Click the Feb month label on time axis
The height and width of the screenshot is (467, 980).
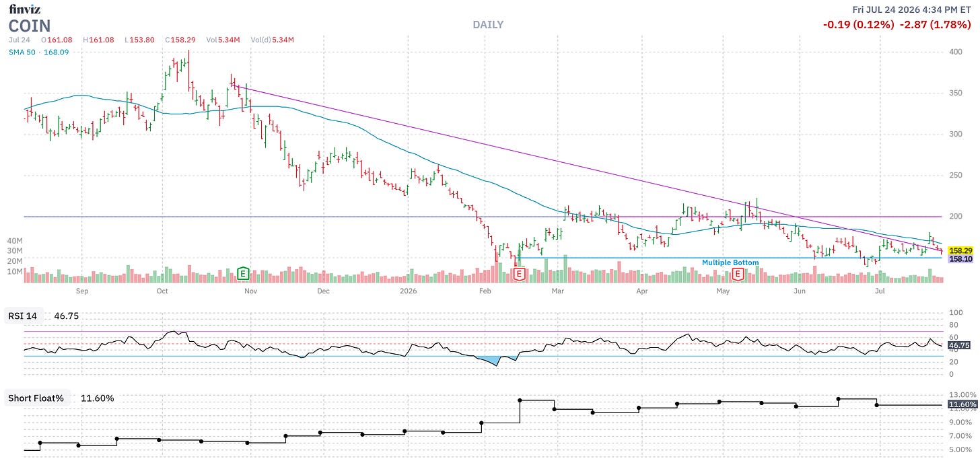(x=486, y=291)
